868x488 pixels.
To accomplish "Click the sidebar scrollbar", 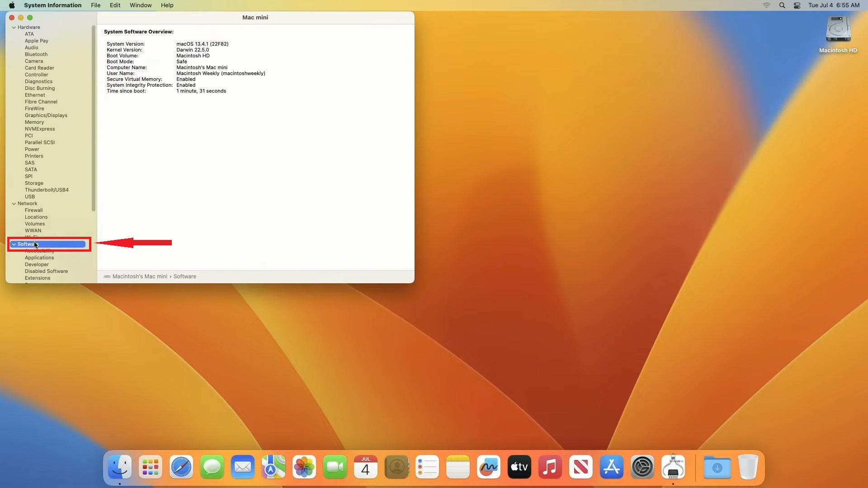I will pyautogui.click(x=94, y=117).
